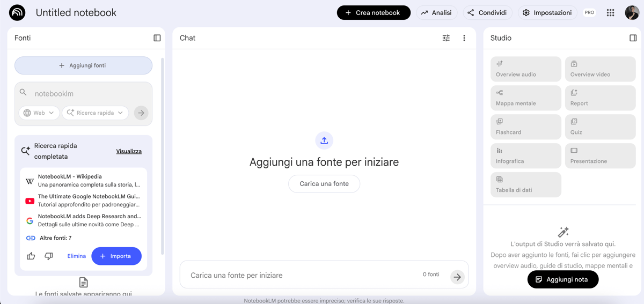Click the thumbs down icon
This screenshot has width=644, height=304.
pos(49,256)
